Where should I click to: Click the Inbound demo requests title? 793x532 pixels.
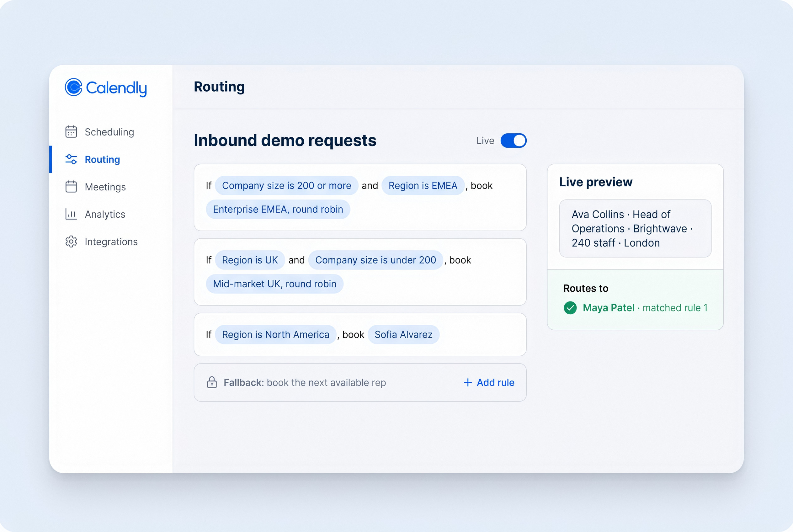click(x=285, y=141)
